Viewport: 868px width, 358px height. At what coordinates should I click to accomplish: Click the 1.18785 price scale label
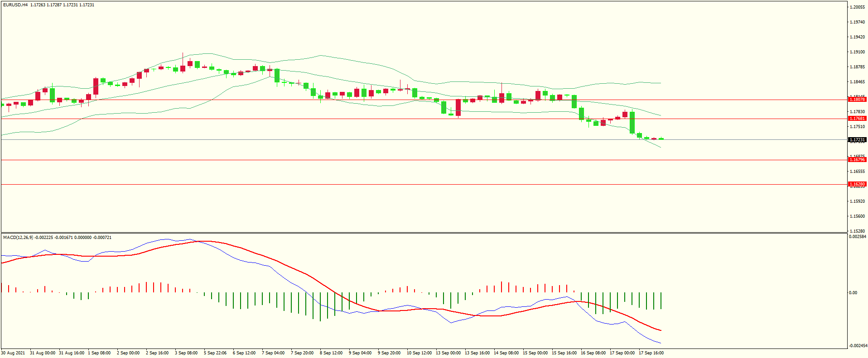click(x=858, y=67)
